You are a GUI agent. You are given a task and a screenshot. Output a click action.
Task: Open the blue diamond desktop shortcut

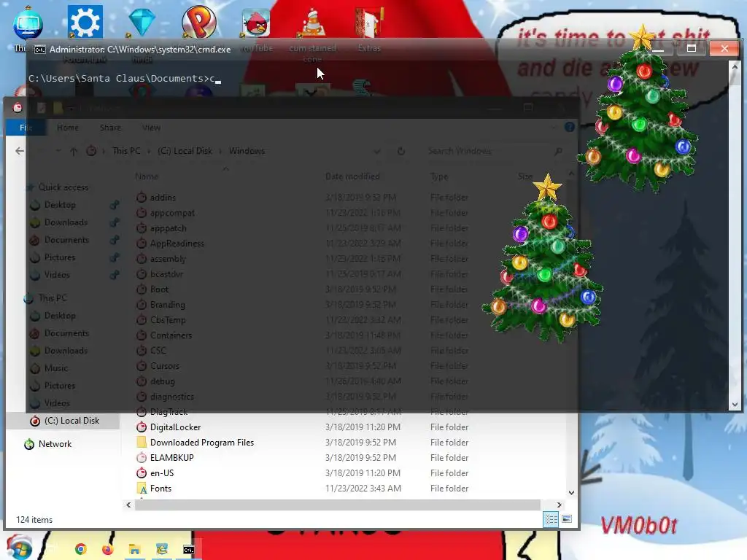tap(142, 21)
